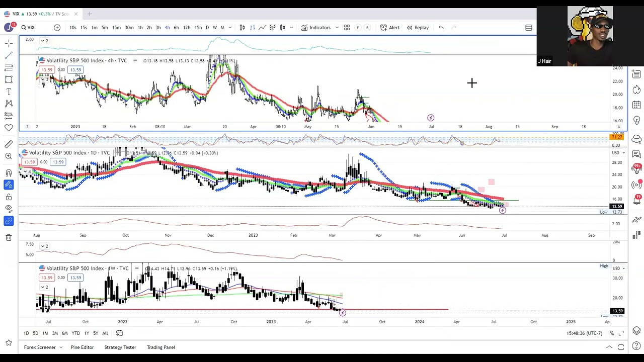Expand indicator legend in volume pane above weekly chart
This screenshot has width=644, height=362.
click(44, 246)
